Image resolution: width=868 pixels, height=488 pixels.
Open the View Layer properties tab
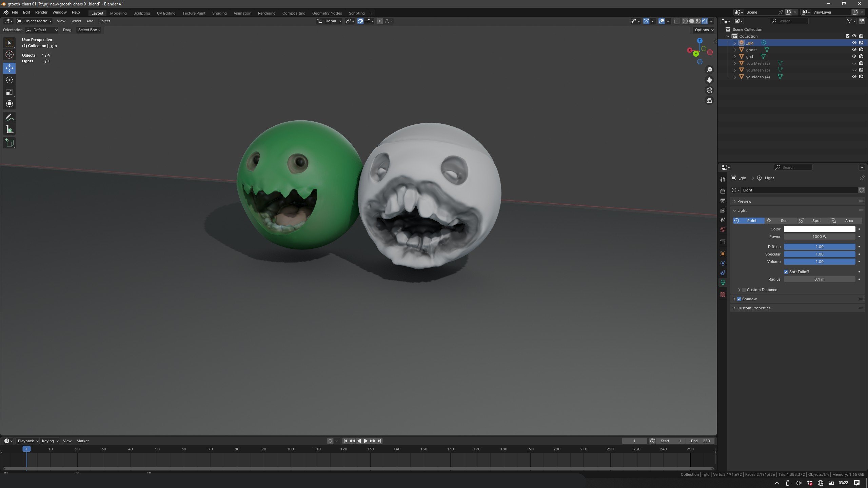coord(723,210)
